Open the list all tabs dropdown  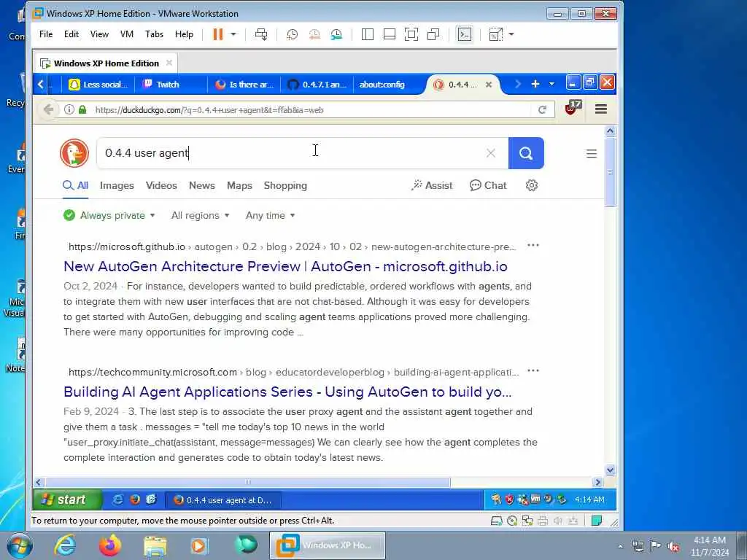[x=551, y=84]
